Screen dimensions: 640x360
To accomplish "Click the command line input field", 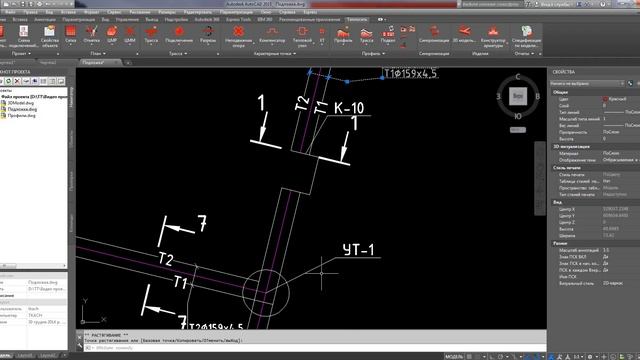I will (x=314, y=348).
